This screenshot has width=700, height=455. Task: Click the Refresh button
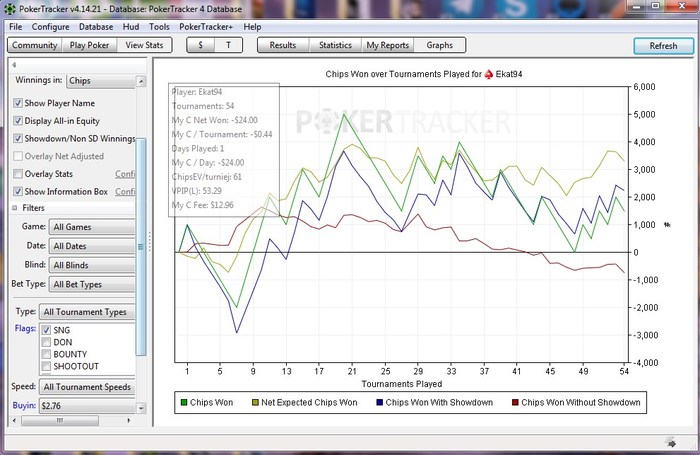tap(663, 46)
